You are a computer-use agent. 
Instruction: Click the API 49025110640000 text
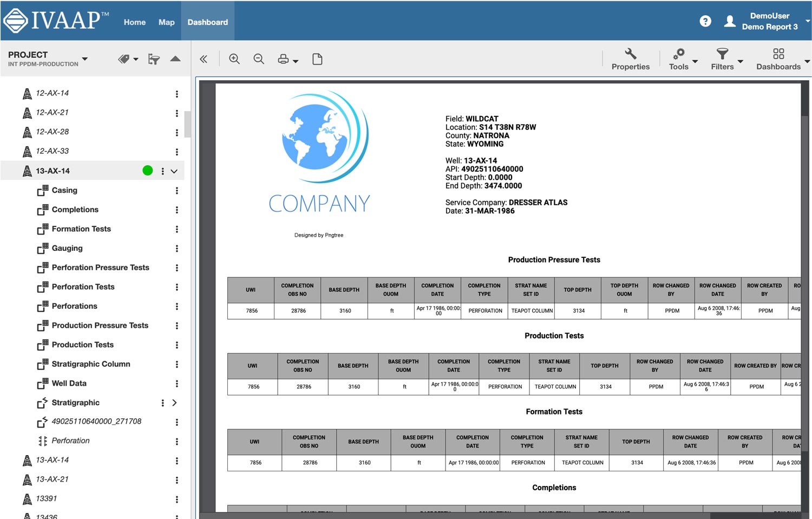coord(484,169)
